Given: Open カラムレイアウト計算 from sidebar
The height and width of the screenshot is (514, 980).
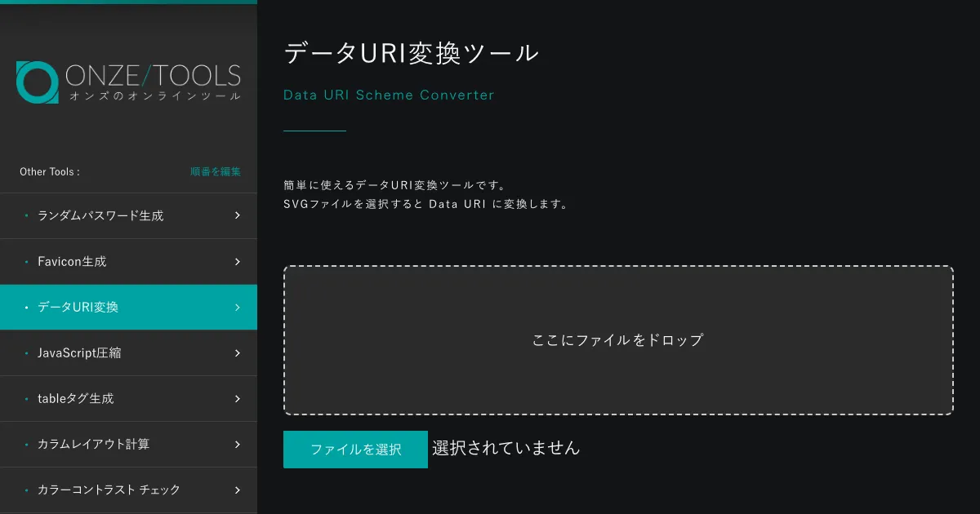Looking at the screenshot, I should 93,445.
